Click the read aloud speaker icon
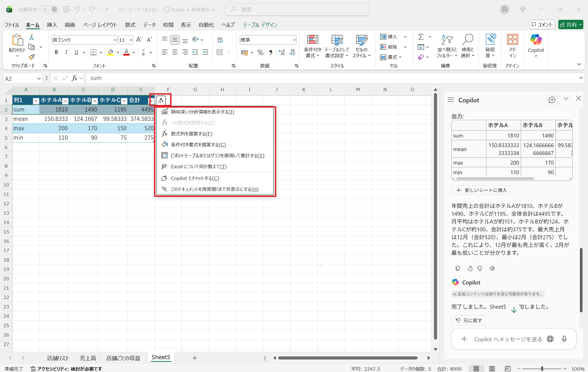The height and width of the screenshot is (372, 588). 492,268
